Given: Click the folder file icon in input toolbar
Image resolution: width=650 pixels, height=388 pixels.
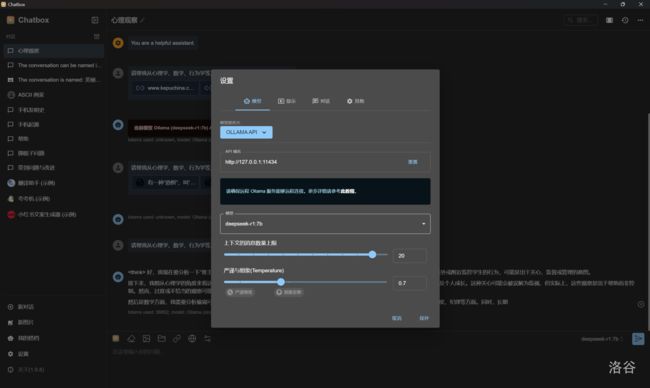Looking at the screenshot, I should (x=162, y=339).
